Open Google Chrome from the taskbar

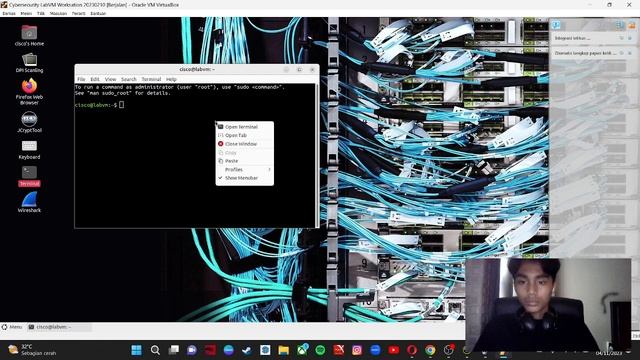point(430,350)
